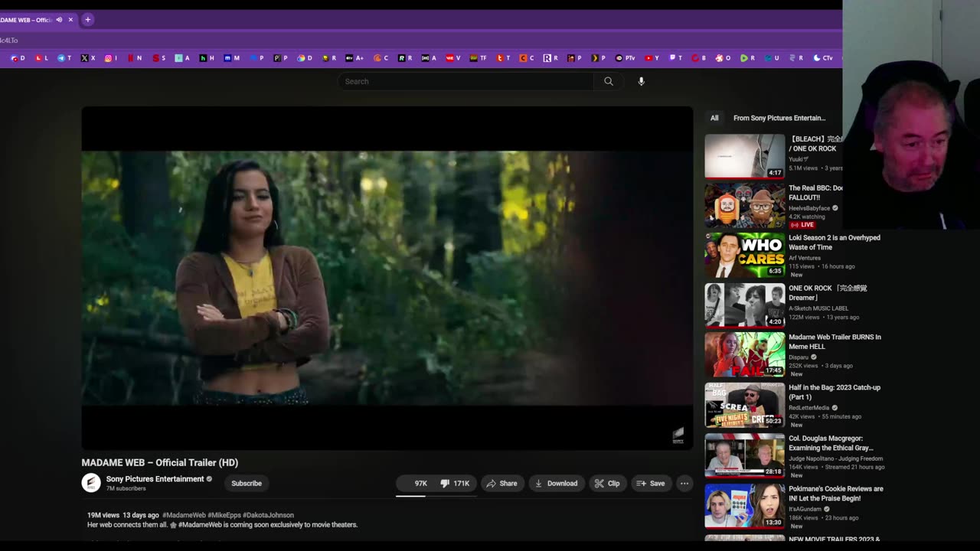
Task: Select the From Sony Pictures Entertainment filter chip
Action: click(779, 118)
